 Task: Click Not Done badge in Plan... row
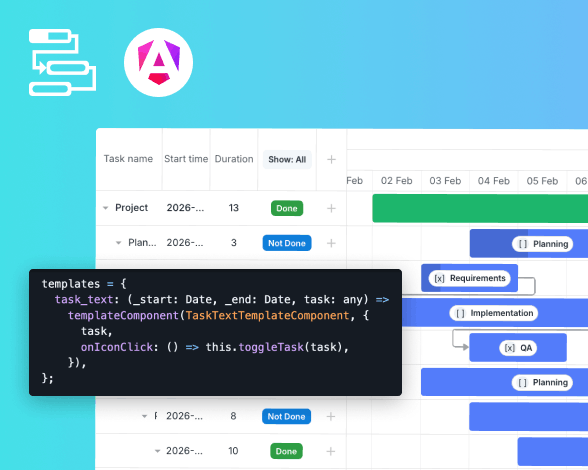(287, 243)
